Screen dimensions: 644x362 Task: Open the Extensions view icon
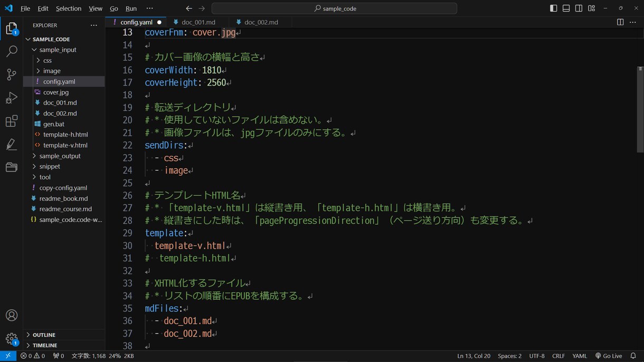[x=12, y=121]
